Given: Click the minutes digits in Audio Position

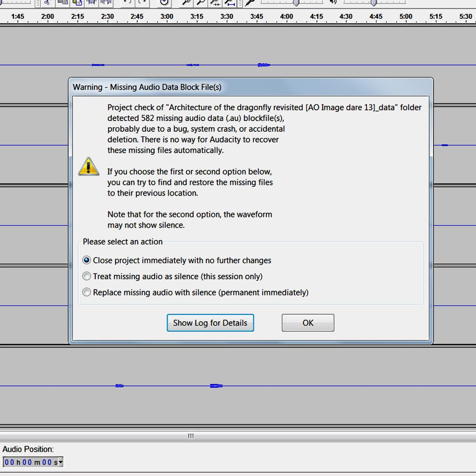Looking at the screenshot, I should click(27, 462).
